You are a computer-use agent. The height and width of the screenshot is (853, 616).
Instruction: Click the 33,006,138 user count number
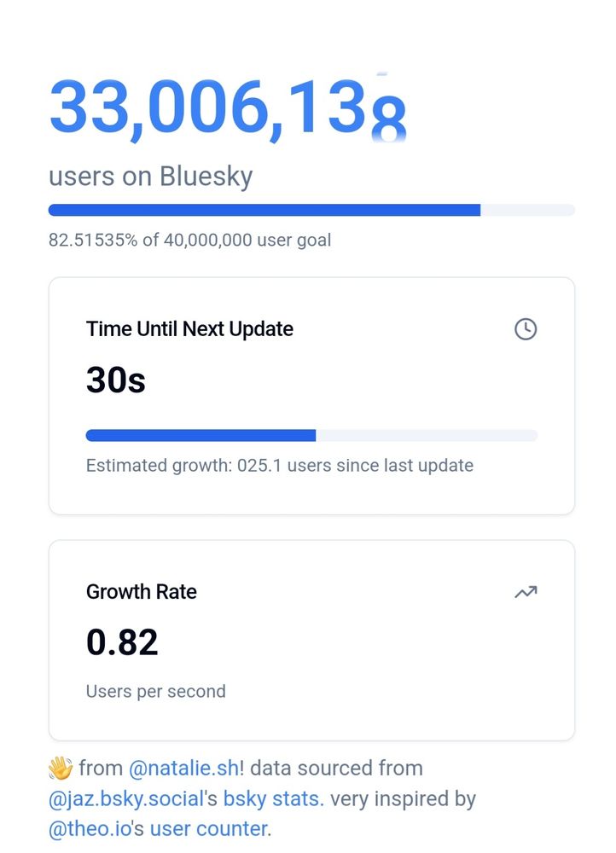point(228,107)
